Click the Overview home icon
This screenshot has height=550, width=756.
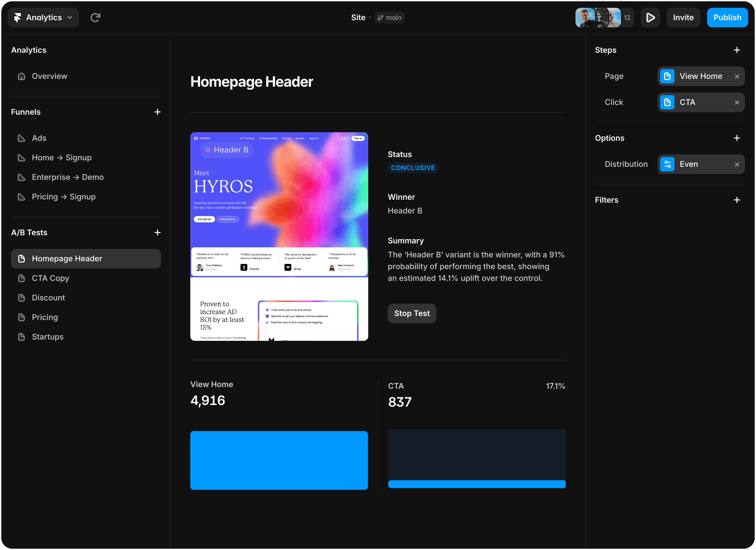coord(22,76)
